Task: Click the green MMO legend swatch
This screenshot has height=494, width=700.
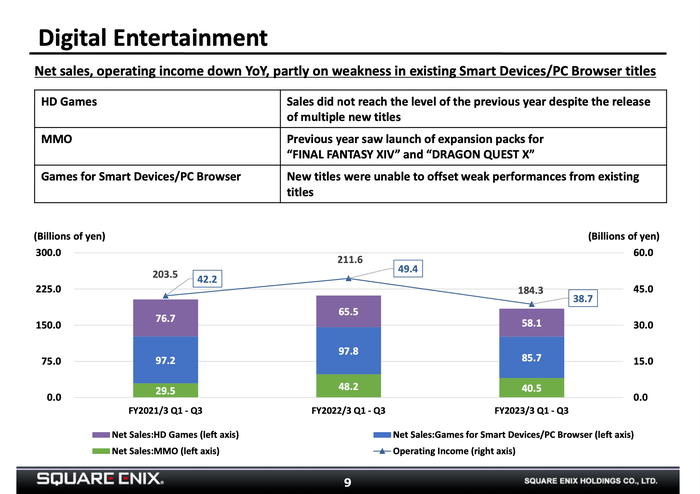Action: point(101,451)
